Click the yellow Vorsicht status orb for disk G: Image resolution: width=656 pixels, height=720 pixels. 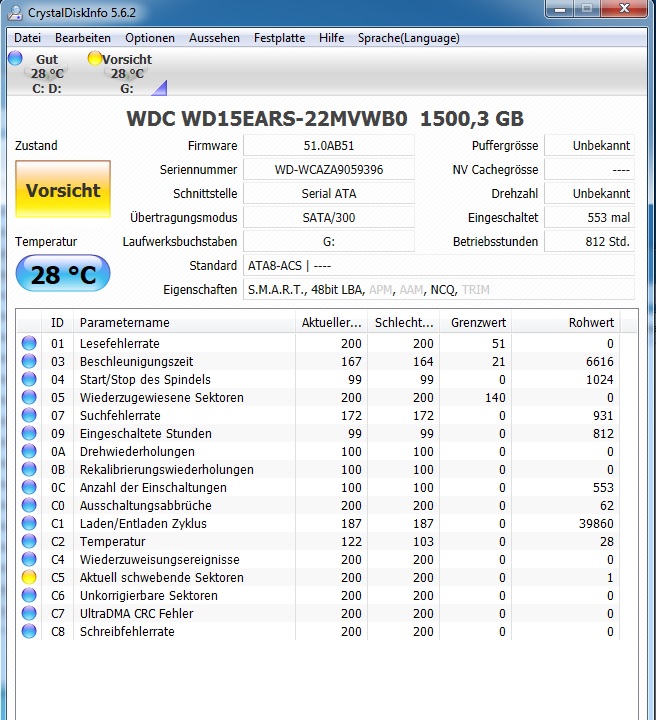coord(95,58)
